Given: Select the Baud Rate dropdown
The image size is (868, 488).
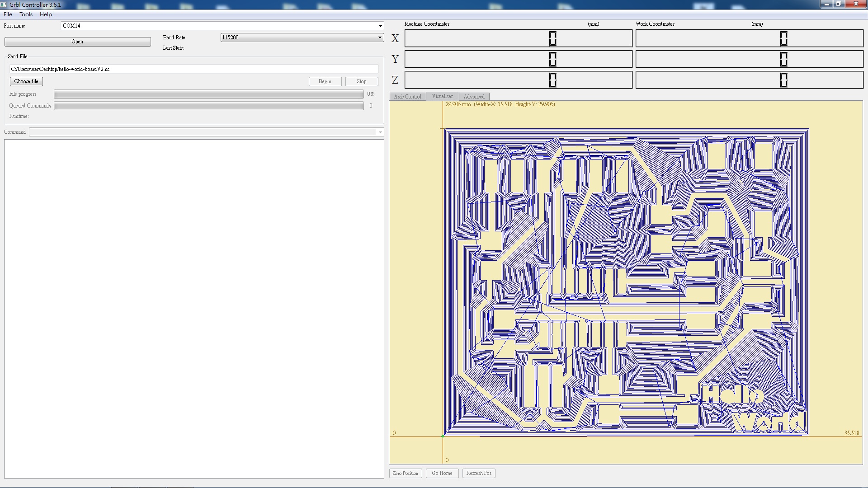Looking at the screenshot, I should pyautogui.click(x=302, y=37).
